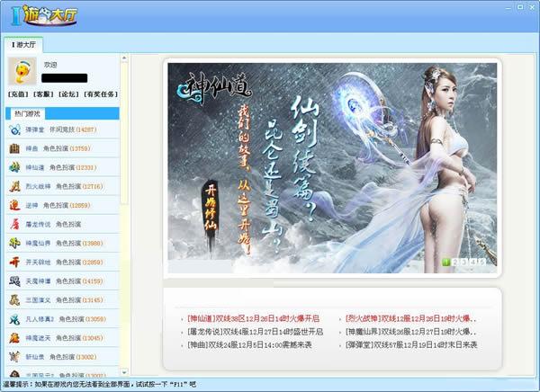Image resolution: width=540 pixels, height=392 pixels.
Task: Switch banner to slide 4
Action: pyautogui.click(x=472, y=263)
